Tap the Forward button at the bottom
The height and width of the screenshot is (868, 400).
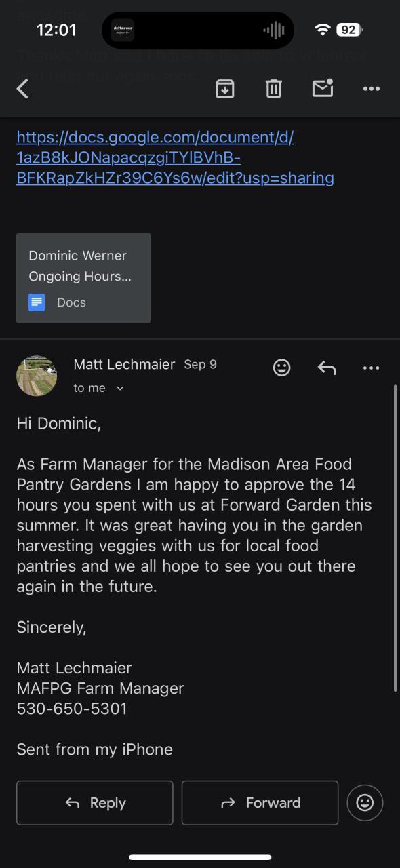tap(260, 803)
